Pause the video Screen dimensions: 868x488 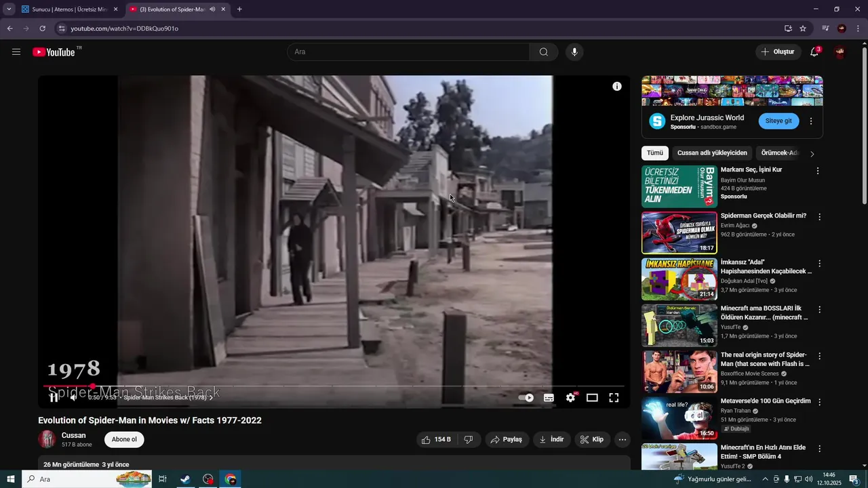(54, 398)
